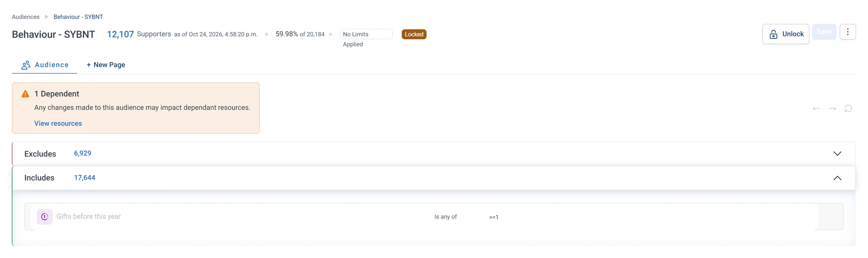
Task: Open the three-dot more options menu
Action: [x=848, y=32]
